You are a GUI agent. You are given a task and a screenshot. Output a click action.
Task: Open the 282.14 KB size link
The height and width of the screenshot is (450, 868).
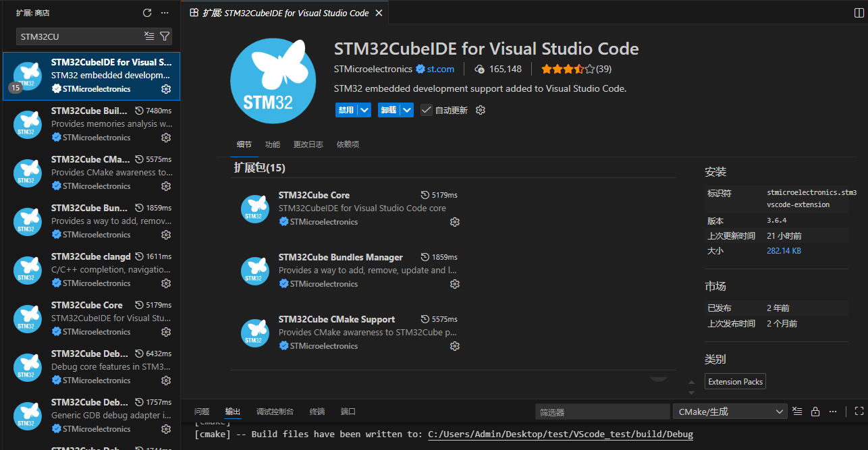(784, 250)
